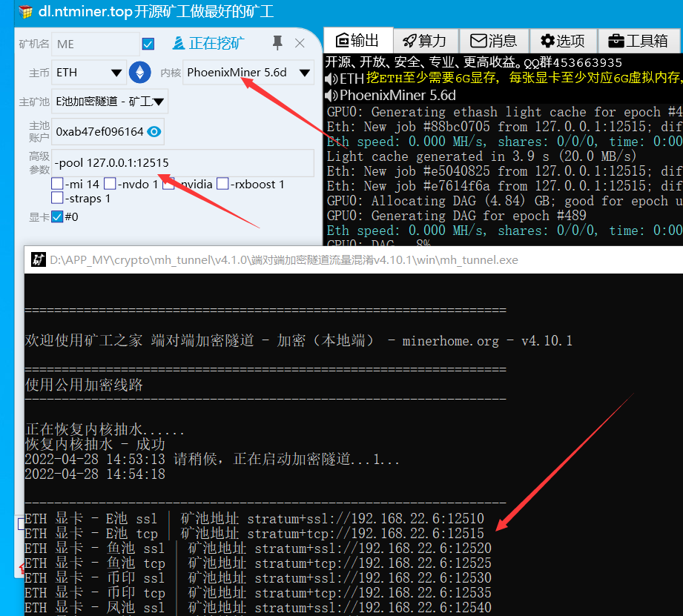Close the miner settings panel
The width and height of the screenshot is (683, 616).
300,43
